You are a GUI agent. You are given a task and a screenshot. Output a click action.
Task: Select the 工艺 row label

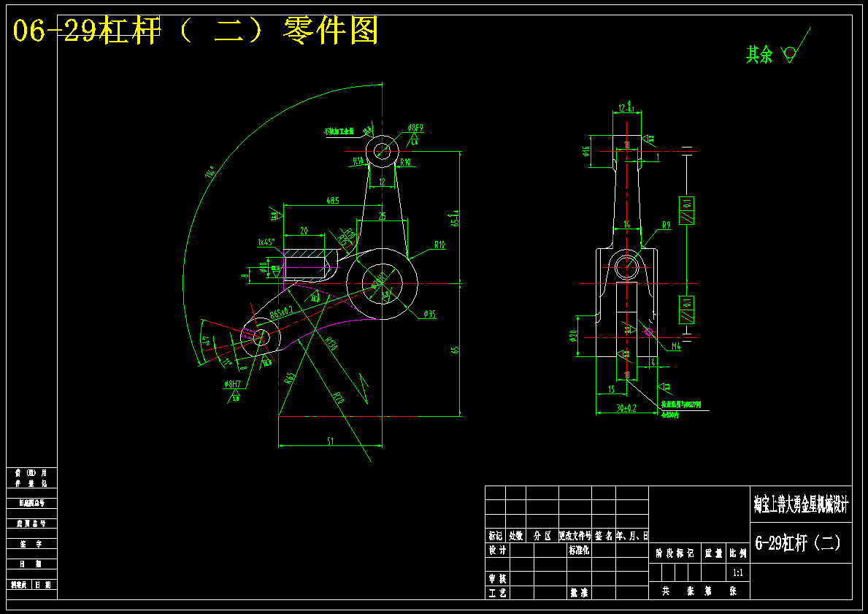coord(497,593)
